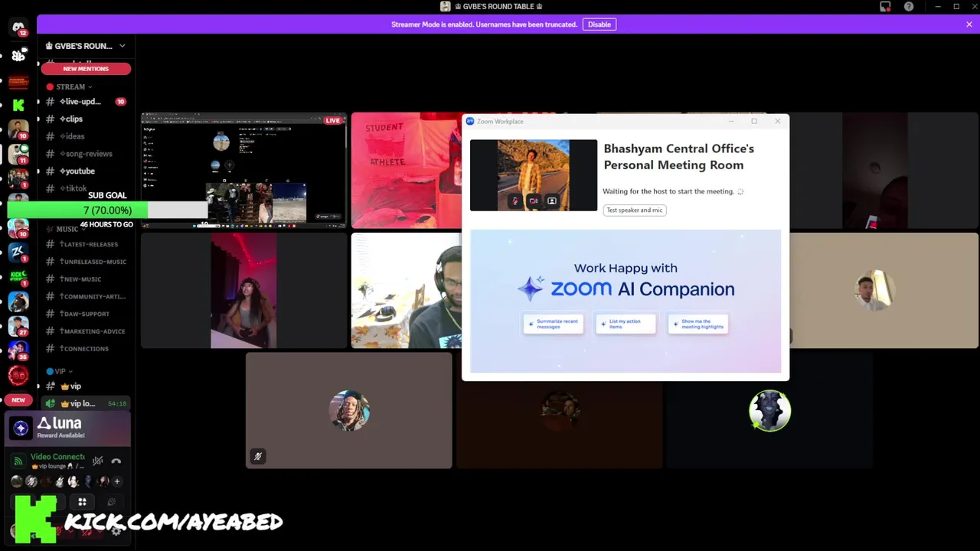Open the youtube channel
Image resolution: width=980 pixels, height=551 pixels.
point(86,171)
